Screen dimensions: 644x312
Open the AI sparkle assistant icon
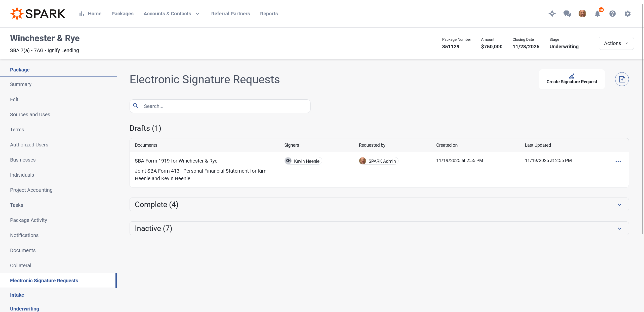[x=552, y=14]
